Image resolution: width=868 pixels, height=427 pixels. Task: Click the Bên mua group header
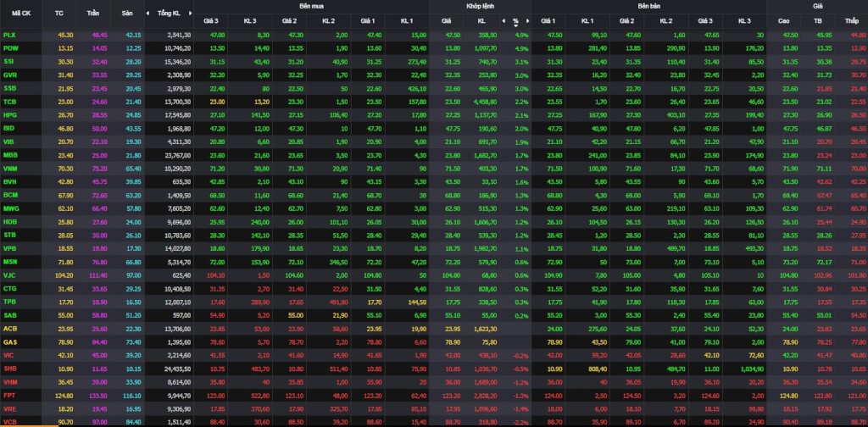tap(312, 6)
